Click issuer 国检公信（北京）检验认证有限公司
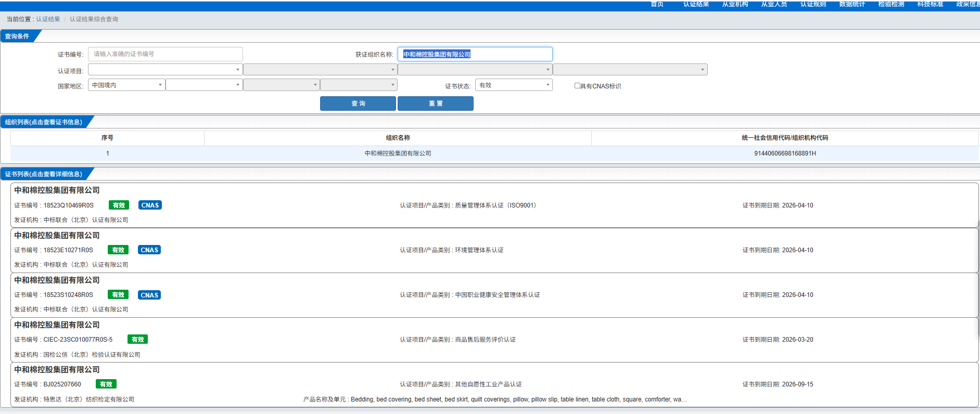This screenshot has height=414, width=980. [x=92, y=355]
